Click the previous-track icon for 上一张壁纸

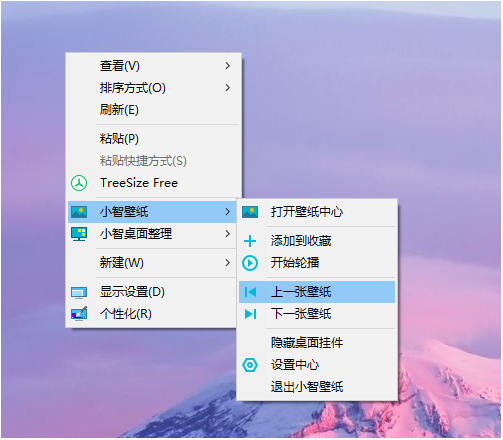250,292
